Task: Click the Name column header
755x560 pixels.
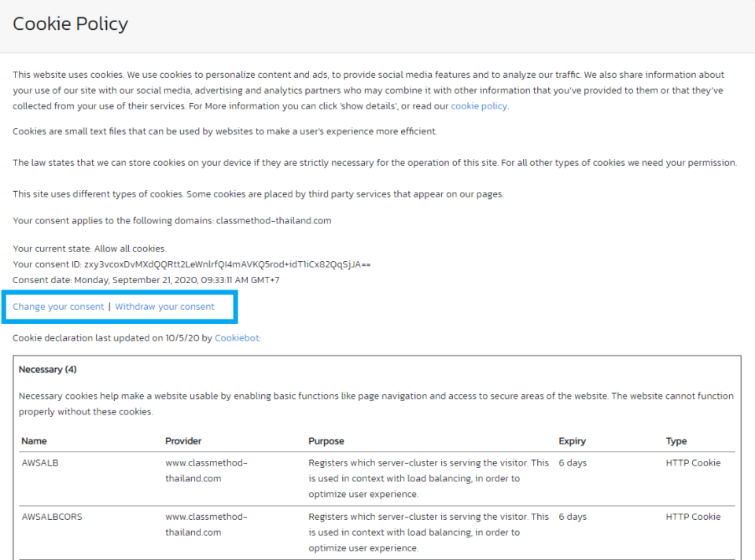Action: tap(34, 440)
